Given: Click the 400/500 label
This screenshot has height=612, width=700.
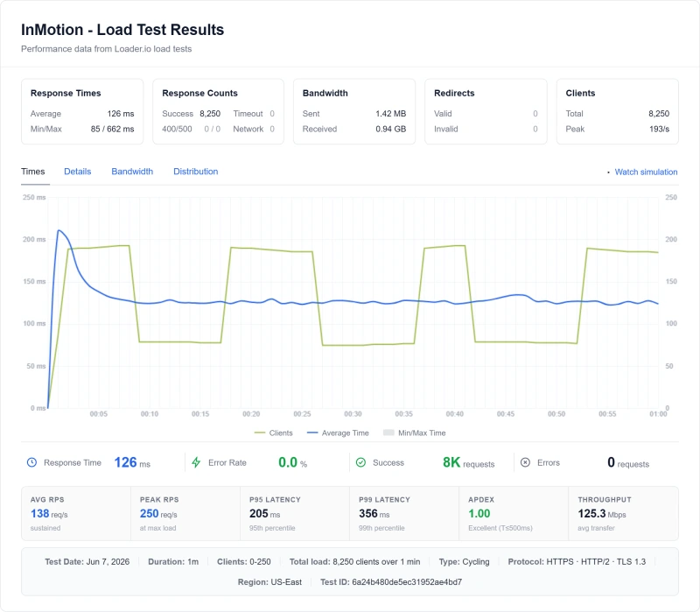Looking at the screenshot, I should pyautogui.click(x=177, y=129).
